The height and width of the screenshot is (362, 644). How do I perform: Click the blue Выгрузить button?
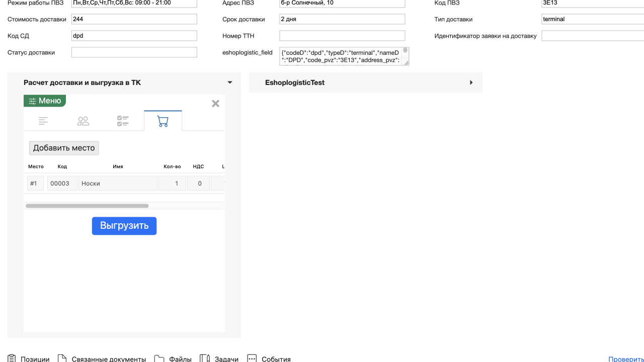click(x=124, y=226)
